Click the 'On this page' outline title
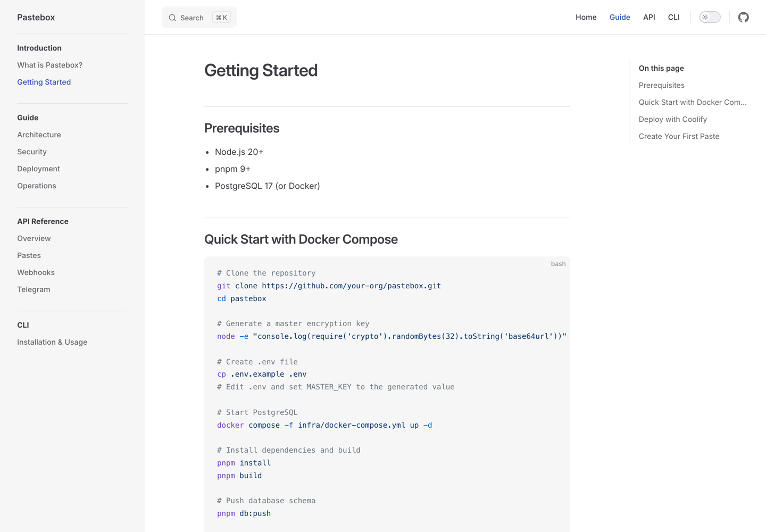Viewport: 766px width, 532px height. coord(661,68)
